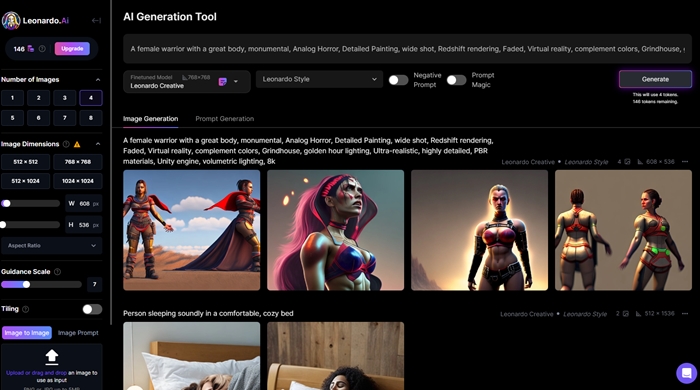Choose 1024 × 1024 dimension preset
This screenshot has height=390, width=700.
click(78, 181)
